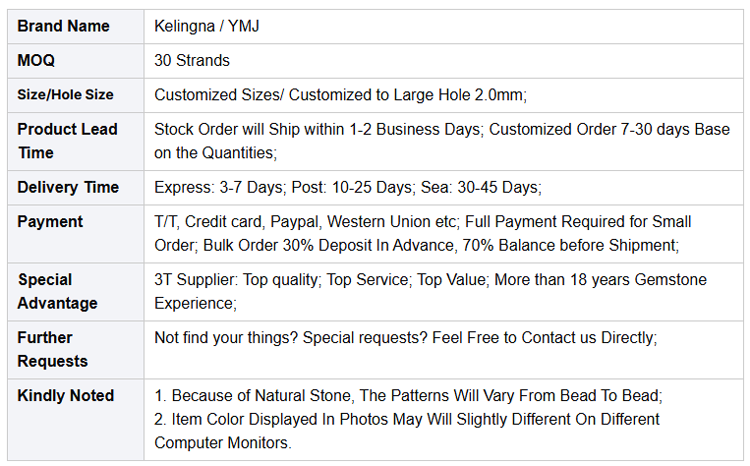This screenshot has height=466, width=750.
Task: Click the "Brand Name" label cell
Action: tap(64, 26)
